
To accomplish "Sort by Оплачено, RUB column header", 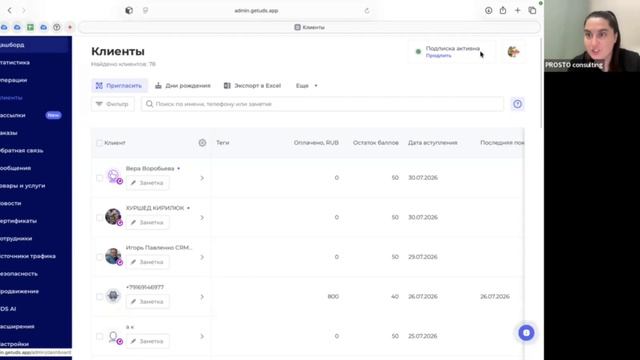I will pos(316,143).
